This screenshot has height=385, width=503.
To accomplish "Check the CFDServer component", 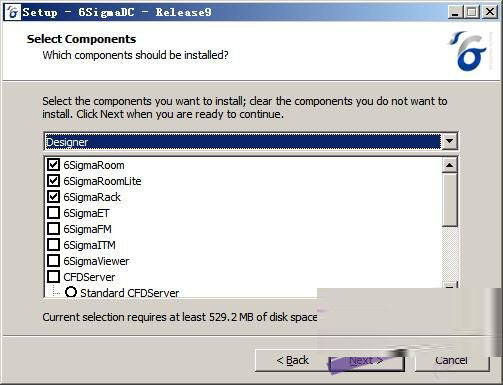I will point(54,277).
